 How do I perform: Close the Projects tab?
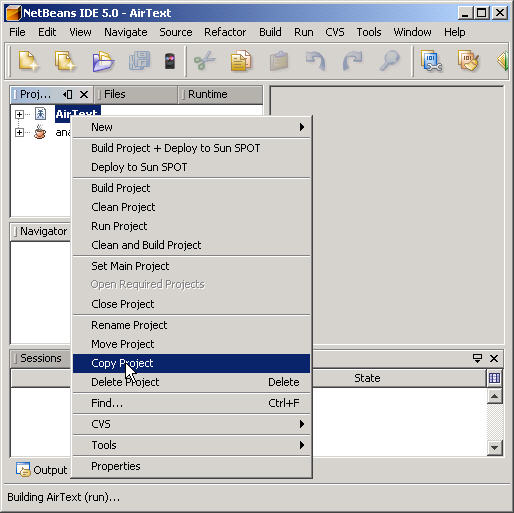pyautogui.click(x=84, y=95)
